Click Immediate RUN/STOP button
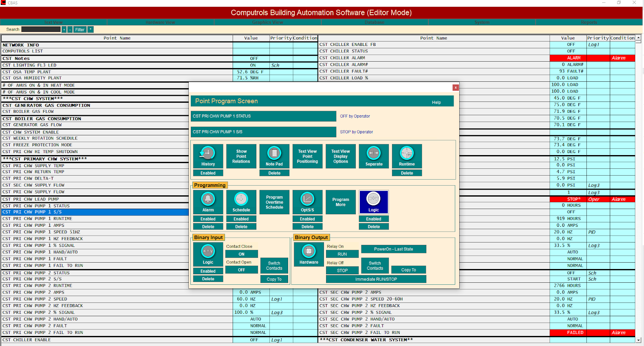Viewport: 644px width, 346px height. pyautogui.click(x=376, y=279)
